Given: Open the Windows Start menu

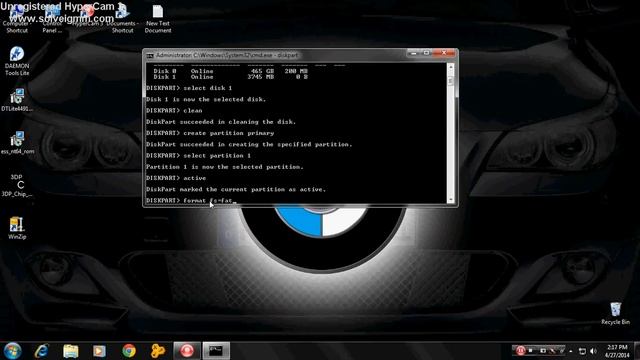Looking at the screenshot, I should coord(13,351).
